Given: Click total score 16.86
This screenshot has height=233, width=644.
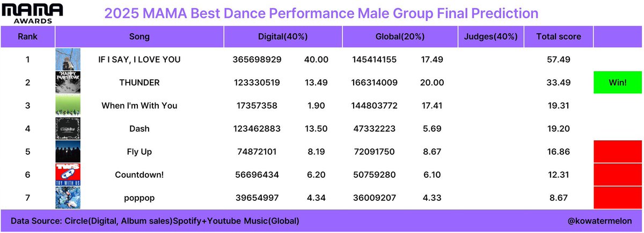Looking at the screenshot, I should [558, 152].
